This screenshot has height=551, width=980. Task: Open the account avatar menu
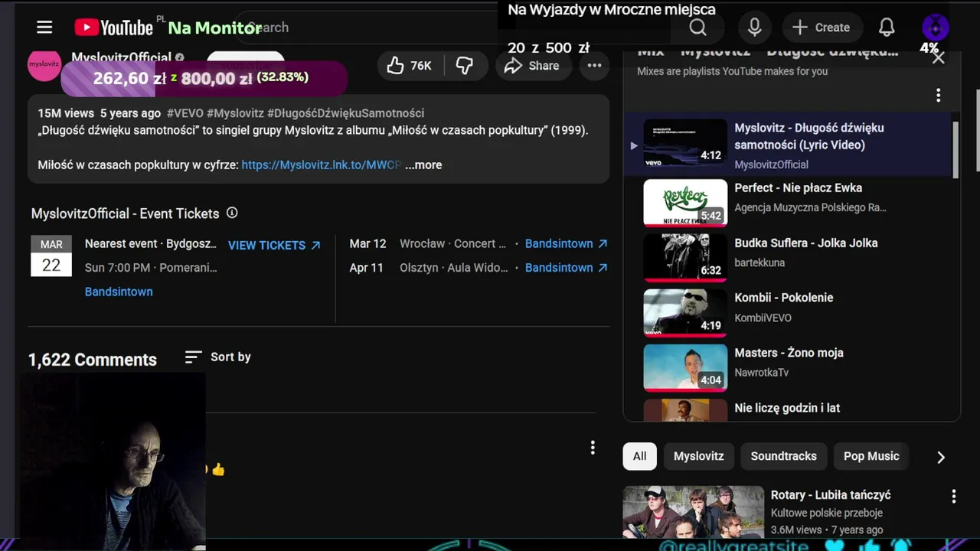pyautogui.click(x=936, y=28)
